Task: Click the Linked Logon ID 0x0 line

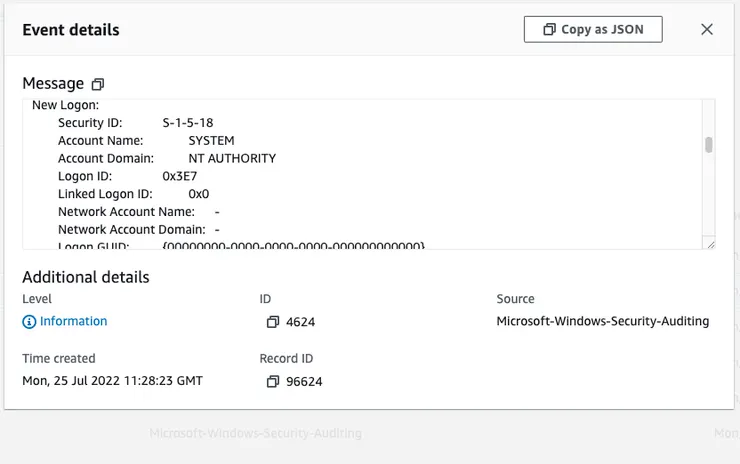Action: pyautogui.click(x=133, y=194)
